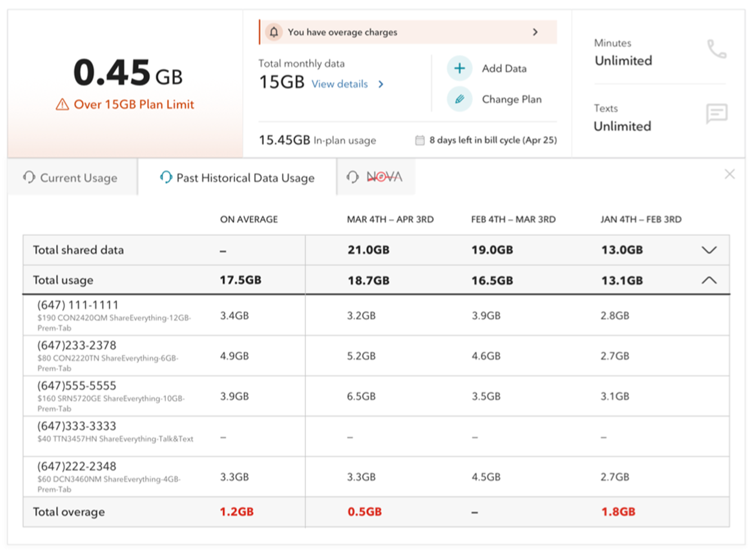Close the usage panel with X

729,174
